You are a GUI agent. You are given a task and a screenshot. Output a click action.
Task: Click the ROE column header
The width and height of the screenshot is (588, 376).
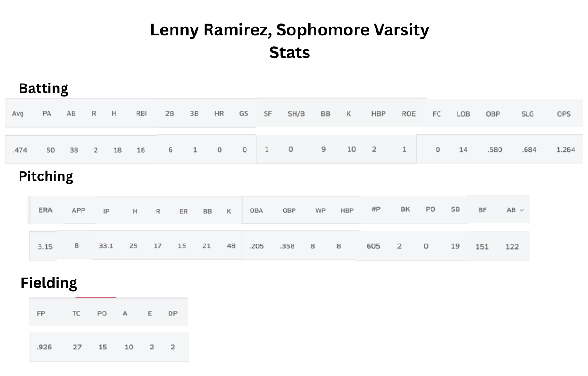pos(409,113)
